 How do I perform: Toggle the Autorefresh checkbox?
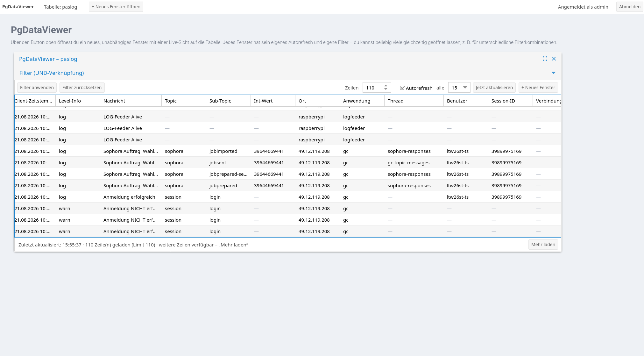(402, 88)
